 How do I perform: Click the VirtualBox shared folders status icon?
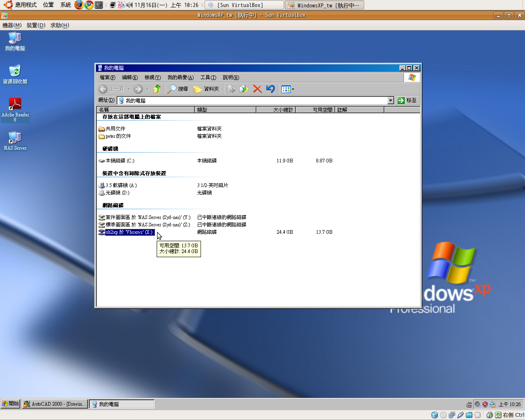pyautogui.click(x=469, y=415)
